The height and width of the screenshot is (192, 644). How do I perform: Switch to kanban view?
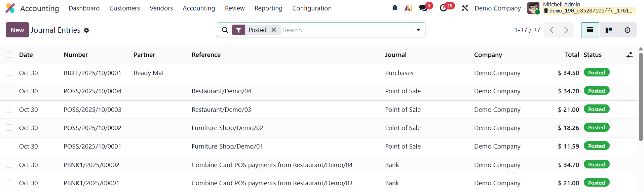click(x=609, y=30)
